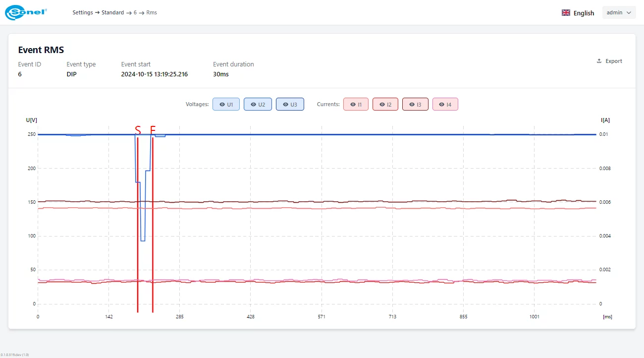Click the E event end marker
644x358 pixels.
[x=152, y=131]
